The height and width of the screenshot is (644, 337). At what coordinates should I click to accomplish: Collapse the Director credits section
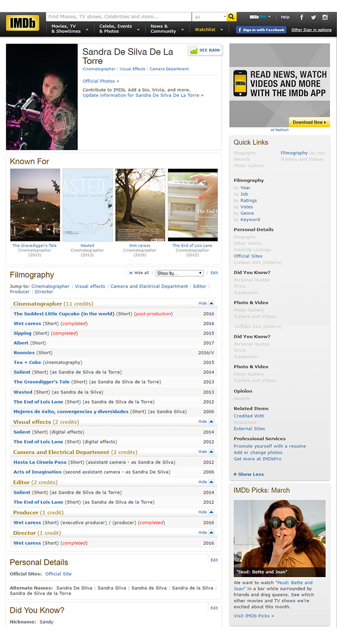[206, 533]
